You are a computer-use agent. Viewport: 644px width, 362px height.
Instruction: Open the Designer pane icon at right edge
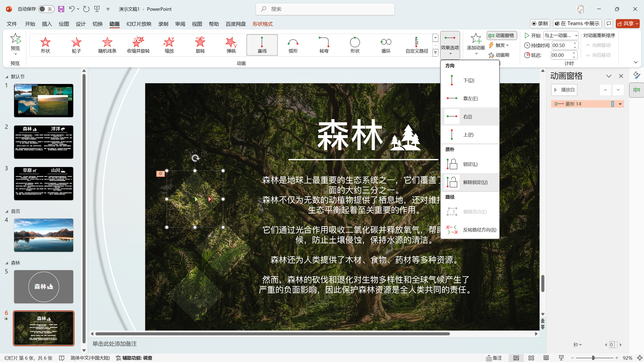(636, 75)
